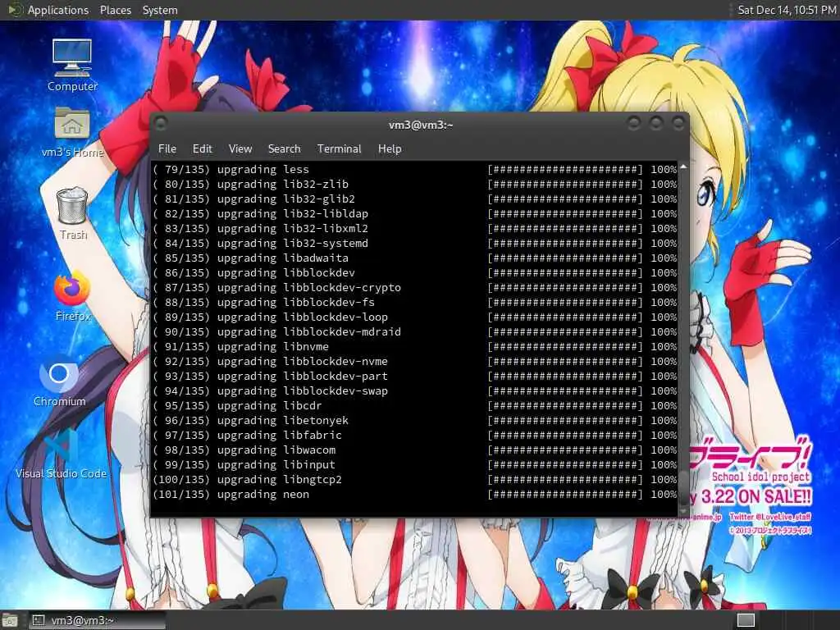This screenshot has height=630, width=840.
Task: Open the terminal Help menu
Action: 390,149
